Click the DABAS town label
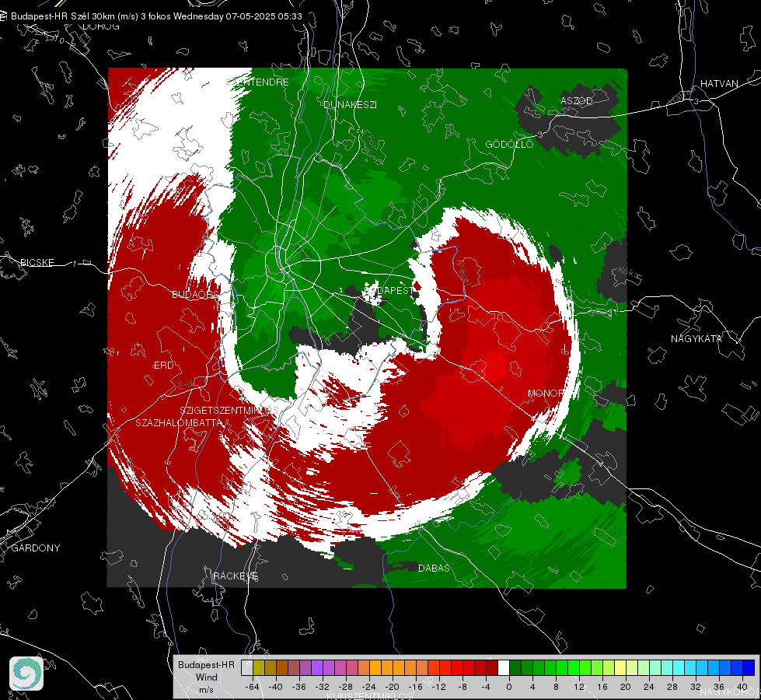 (x=434, y=568)
